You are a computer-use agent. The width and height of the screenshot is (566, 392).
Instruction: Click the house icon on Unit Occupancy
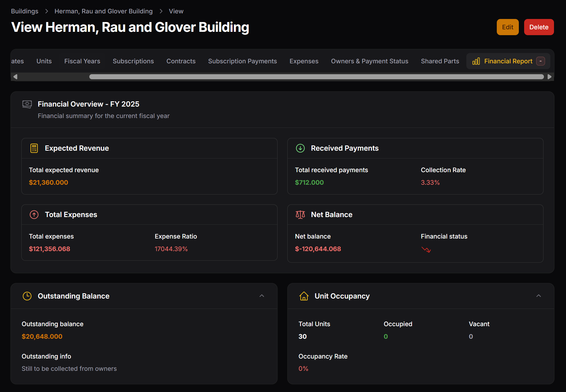click(304, 296)
